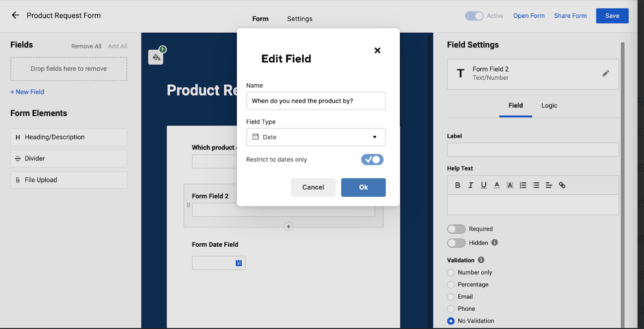The image size is (644, 329).
Task: Enable the Required toggle
Action: point(456,228)
